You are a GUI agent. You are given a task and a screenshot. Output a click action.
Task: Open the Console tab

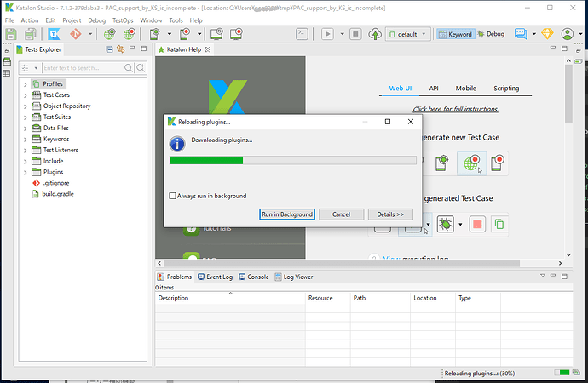point(254,277)
